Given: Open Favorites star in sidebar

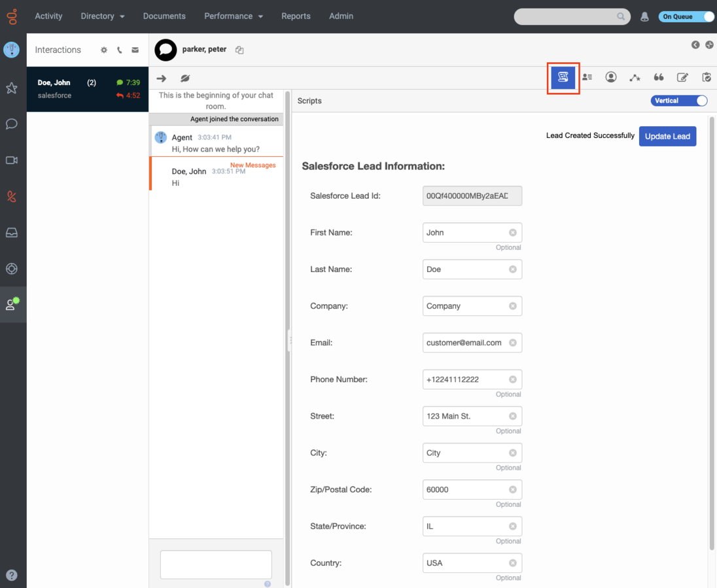Looking at the screenshot, I should 11,88.
